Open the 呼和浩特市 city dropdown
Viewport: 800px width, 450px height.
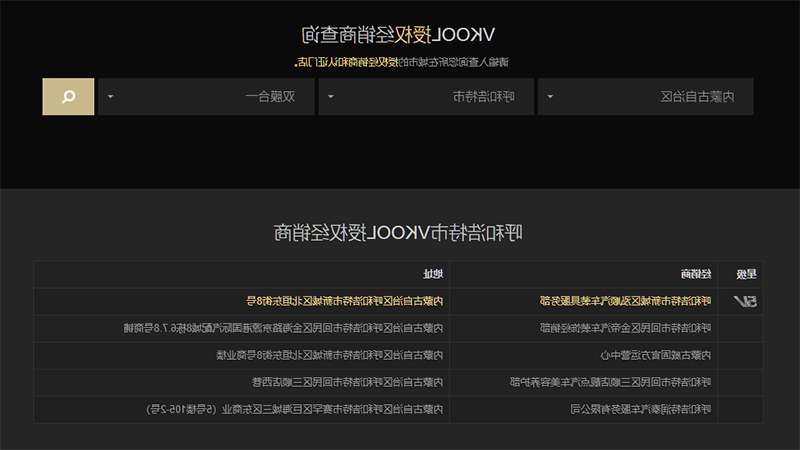426,96
